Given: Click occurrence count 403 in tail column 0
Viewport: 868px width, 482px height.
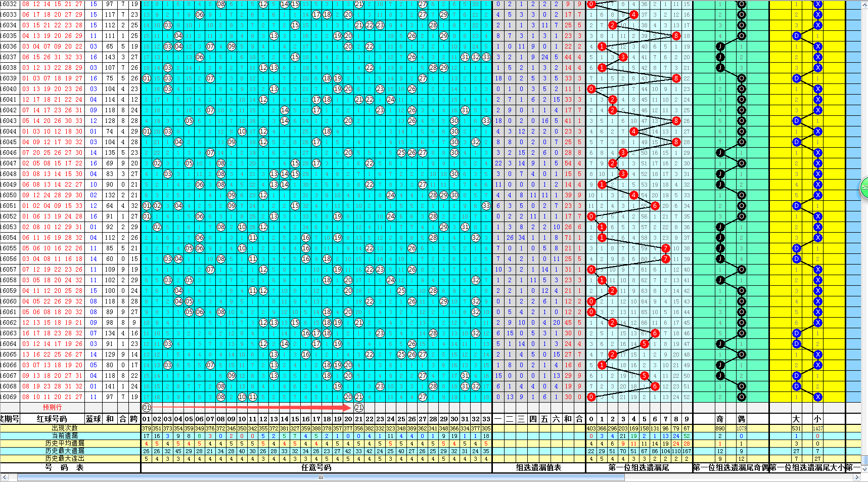Looking at the screenshot, I should [591, 428].
